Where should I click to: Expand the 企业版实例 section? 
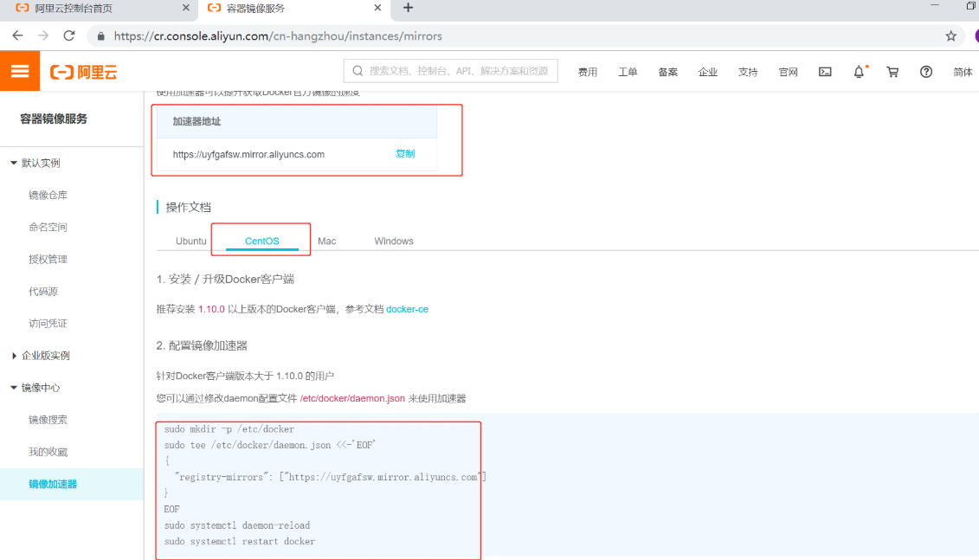[42, 355]
